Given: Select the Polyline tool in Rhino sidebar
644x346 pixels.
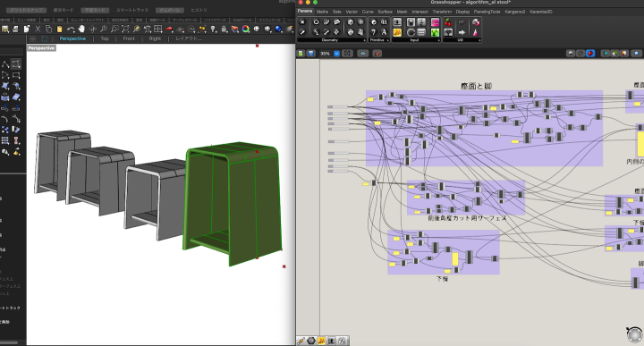Looking at the screenshot, I should pos(5,64).
